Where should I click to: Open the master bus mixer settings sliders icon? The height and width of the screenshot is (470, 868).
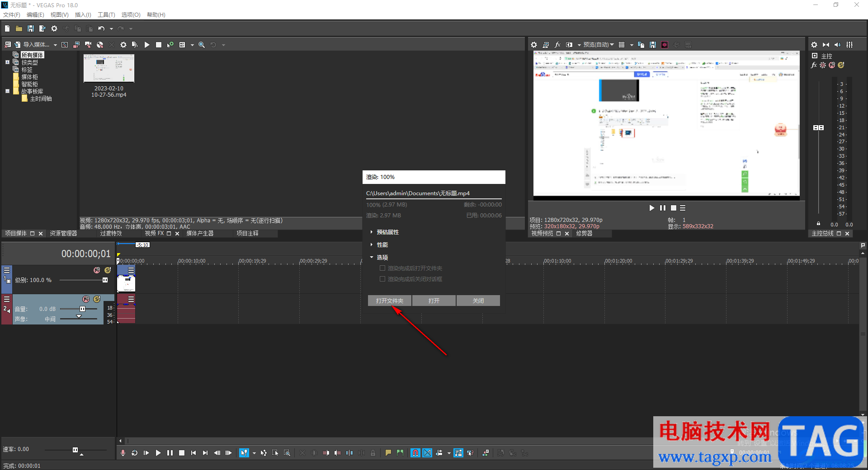pyautogui.click(x=850, y=45)
